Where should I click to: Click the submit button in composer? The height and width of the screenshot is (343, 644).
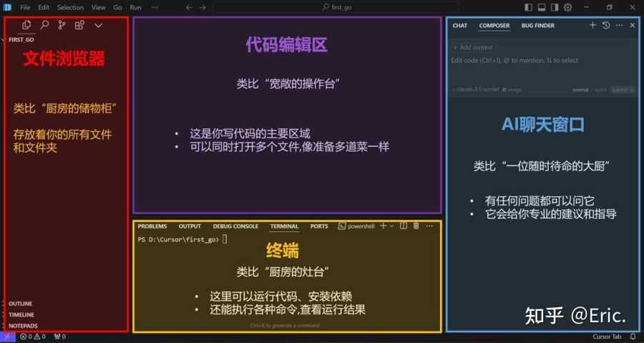[x=623, y=90]
